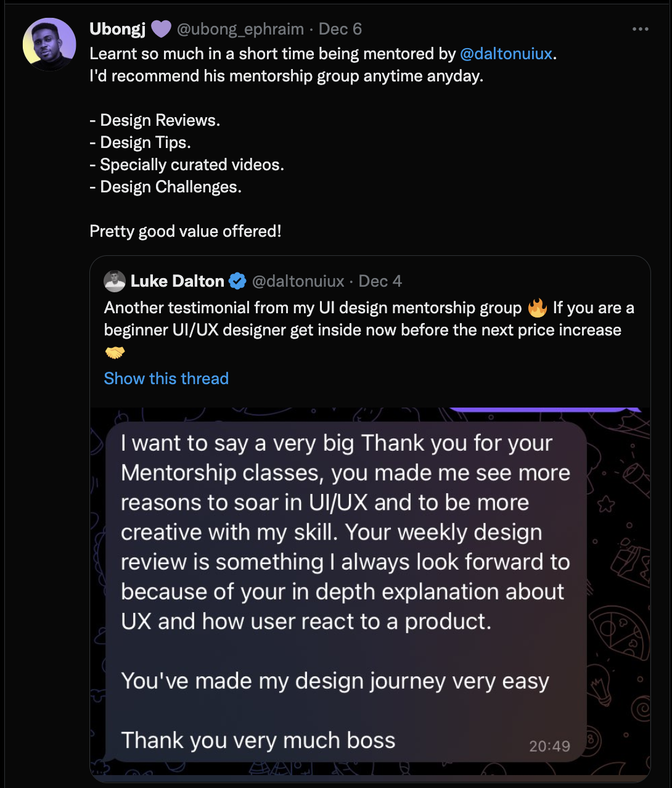Click Luke Dalton's small profile avatar
Image resolution: width=672 pixels, height=788 pixels.
(115, 281)
